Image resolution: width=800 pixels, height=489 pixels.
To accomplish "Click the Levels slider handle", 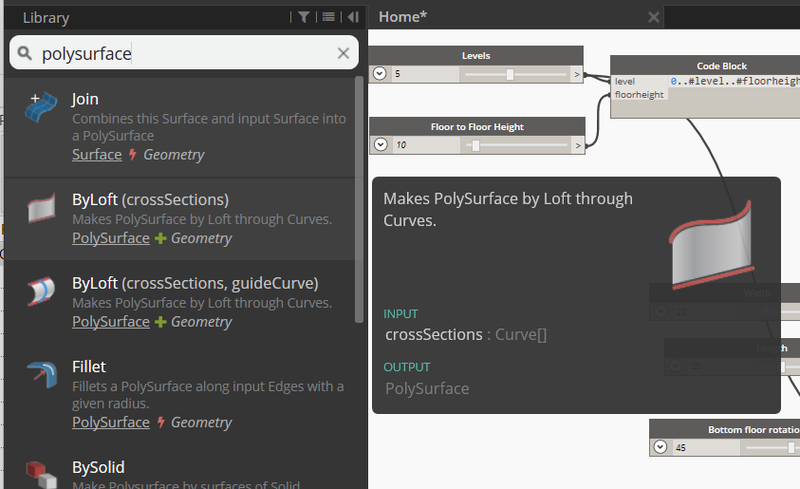I will pyautogui.click(x=510, y=75).
